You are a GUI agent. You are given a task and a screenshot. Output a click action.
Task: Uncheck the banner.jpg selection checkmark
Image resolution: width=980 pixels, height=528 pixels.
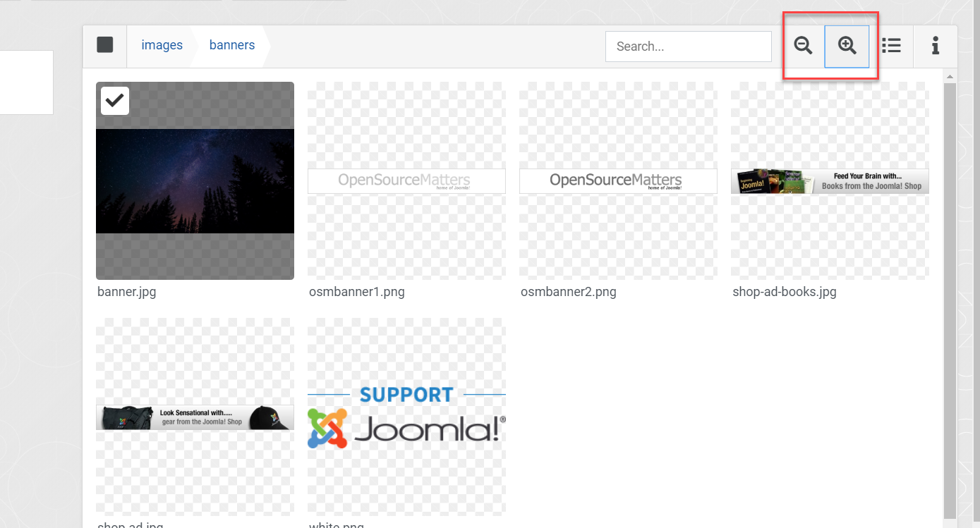point(115,101)
